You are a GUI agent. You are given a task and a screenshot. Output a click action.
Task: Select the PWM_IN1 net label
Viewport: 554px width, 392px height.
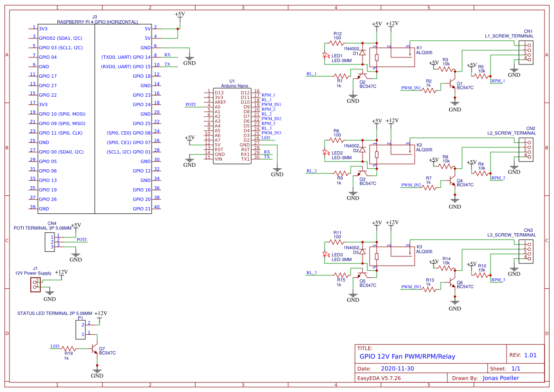point(410,88)
